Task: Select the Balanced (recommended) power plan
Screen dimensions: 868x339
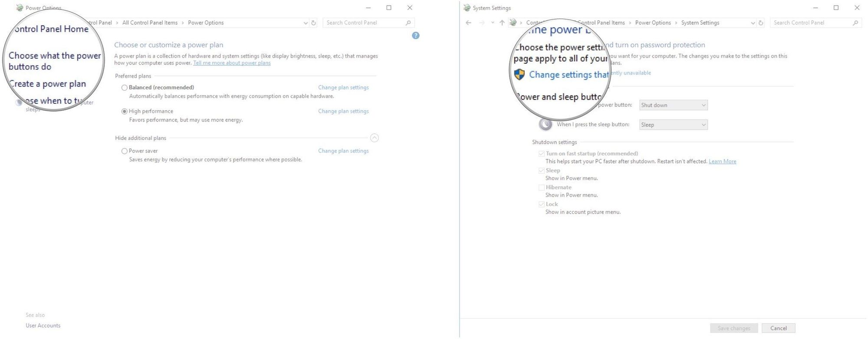Action: [125, 88]
